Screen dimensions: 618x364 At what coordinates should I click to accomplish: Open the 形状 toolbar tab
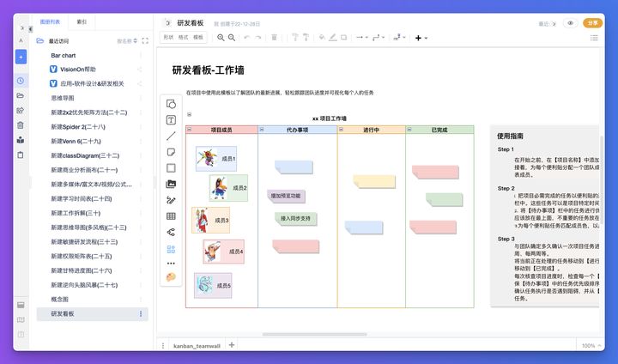click(168, 38)
